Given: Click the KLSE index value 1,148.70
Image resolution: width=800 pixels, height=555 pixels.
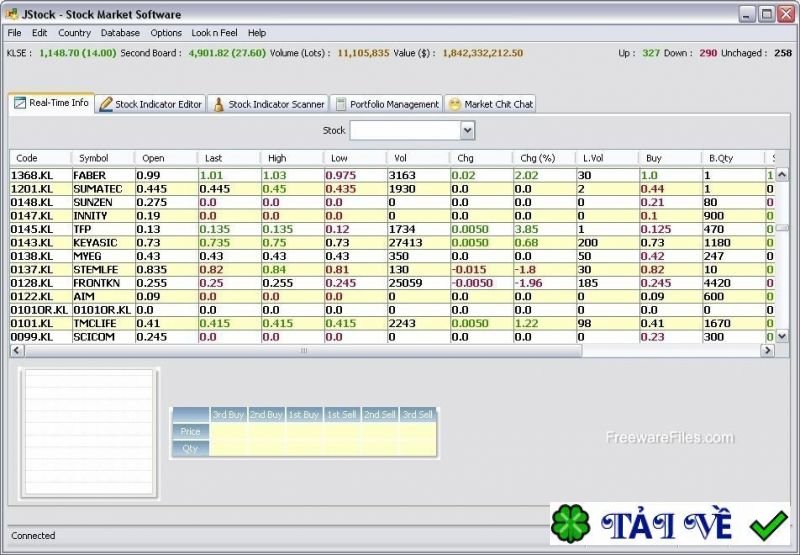Looking at the screenshot, I should pyautogui.click(x=59, y=53).
